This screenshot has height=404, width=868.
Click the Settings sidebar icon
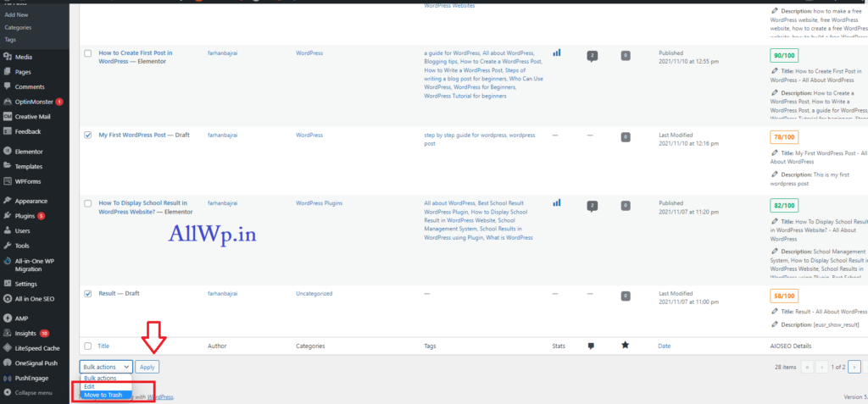coord(7,284)
